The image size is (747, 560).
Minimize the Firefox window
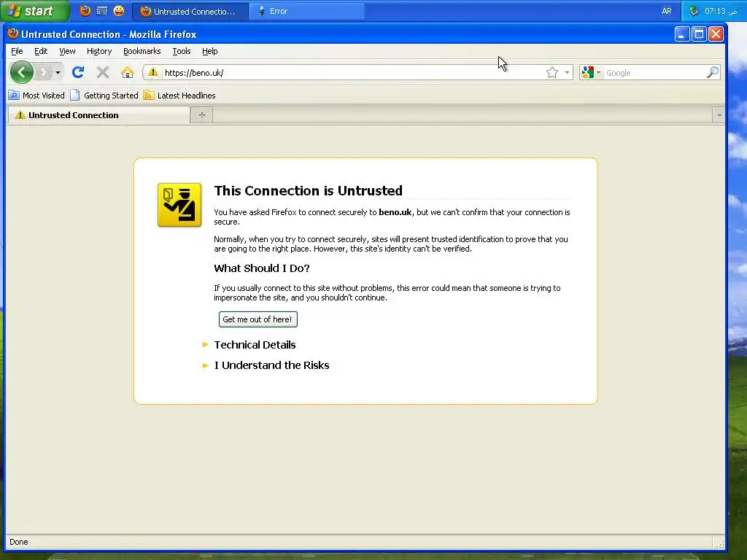[682, 34]
